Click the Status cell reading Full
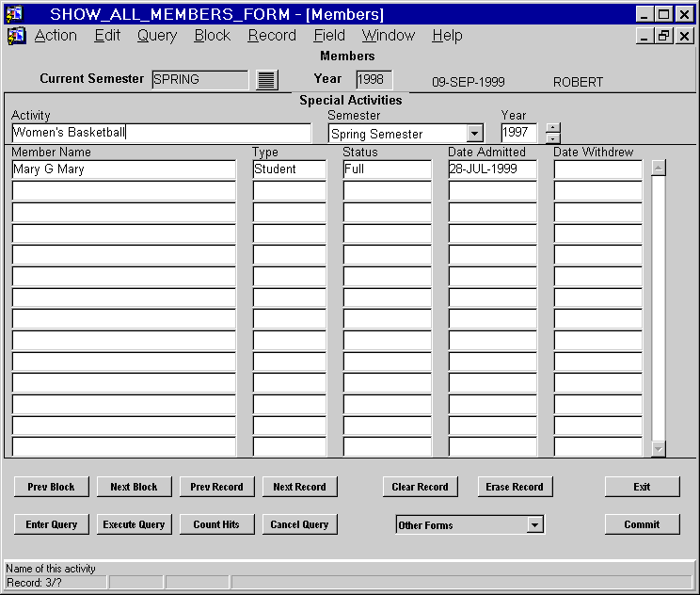 click(388, 169)
